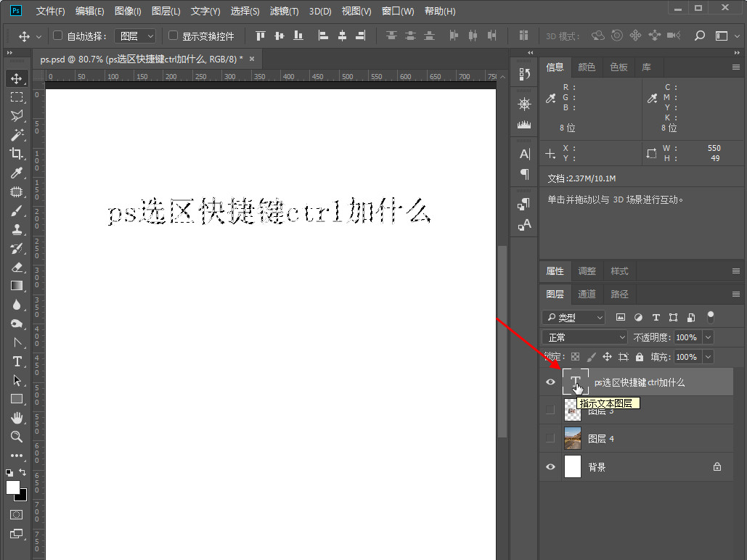This screenshot has width=747, height=560.
Task: Open the 正常 blend mode dropdown
Action: pos(585,337)
